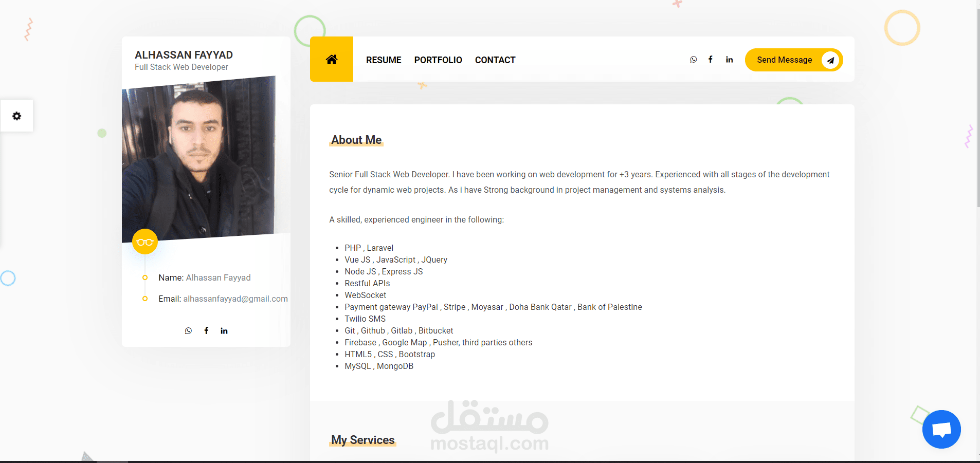Click the alhassanfayyad@gmail.com email address
Viewport: 980px width, 463px height.
[x=235, y=299]
